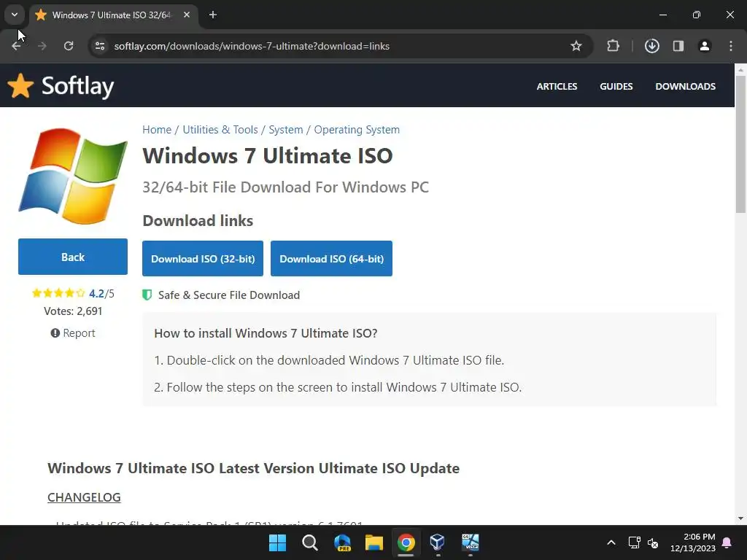Click the page vertical scrollbar thumb
This screenshot has width=747, height=560.
[741, 144]
